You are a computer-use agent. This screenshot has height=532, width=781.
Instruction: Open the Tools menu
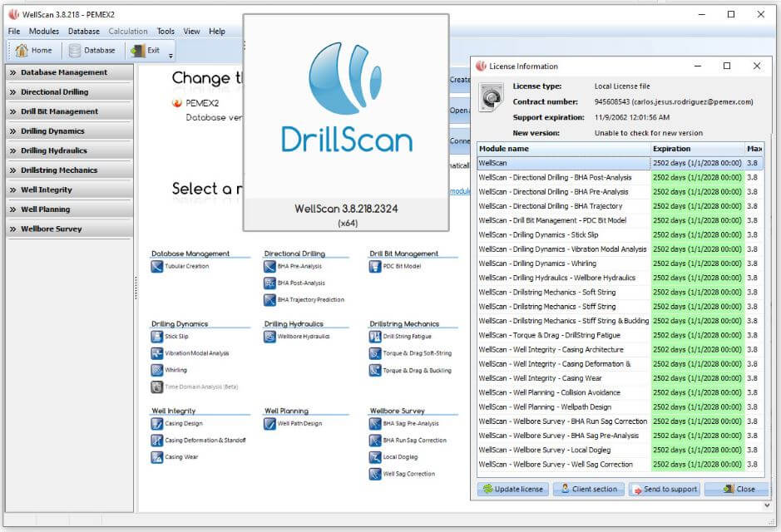point(165,31)
